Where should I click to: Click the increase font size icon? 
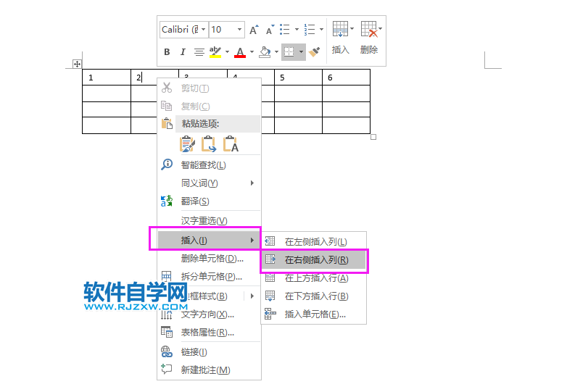point(254,30)
